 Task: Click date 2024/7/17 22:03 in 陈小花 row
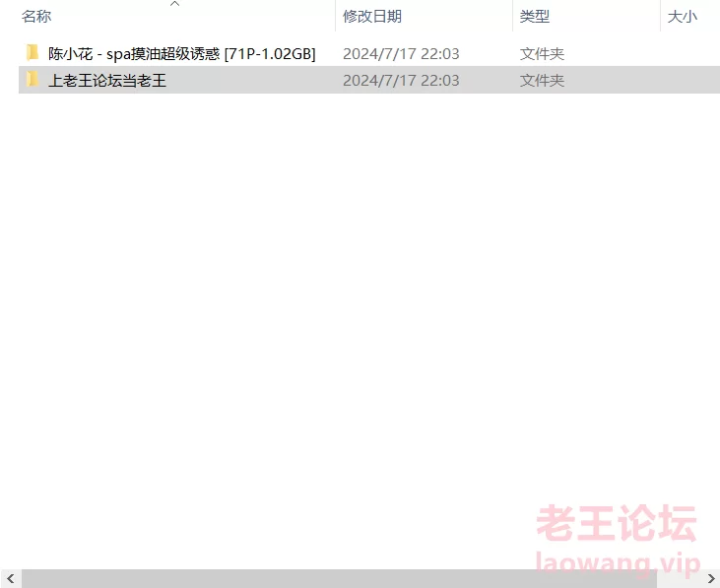401,54
